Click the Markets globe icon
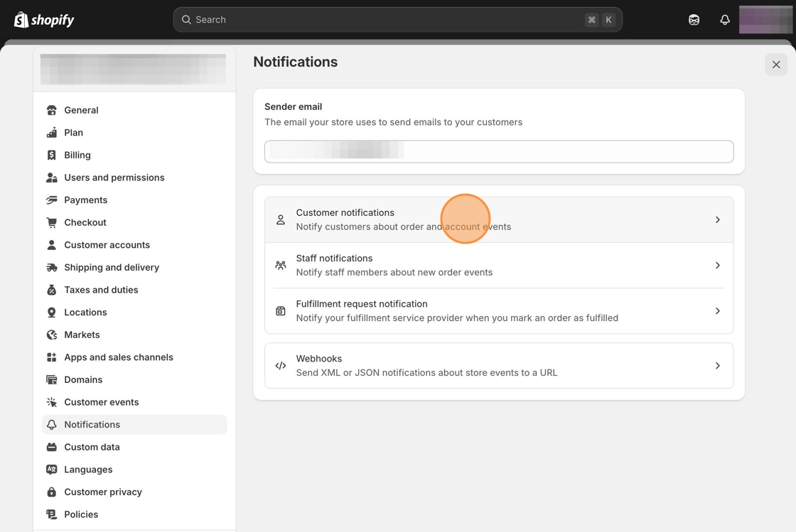 (51, 335)
